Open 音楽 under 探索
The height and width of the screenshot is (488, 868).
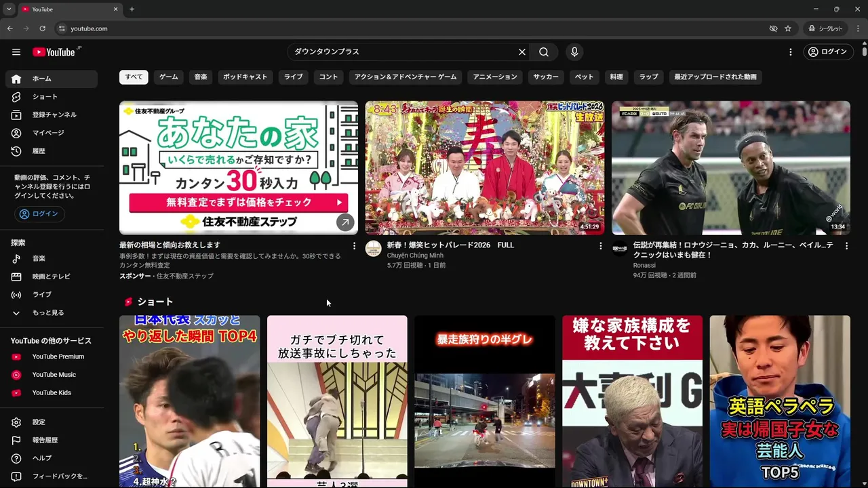(52, 258)
